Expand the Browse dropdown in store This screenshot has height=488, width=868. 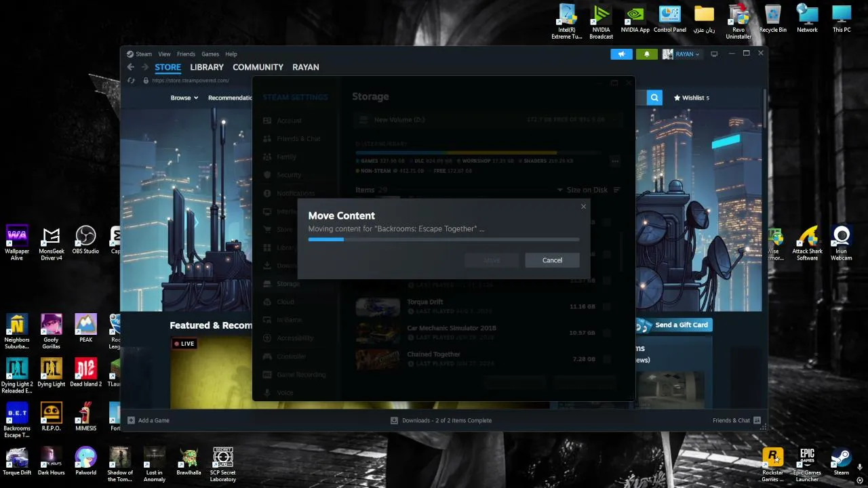[x=184, y=98]
